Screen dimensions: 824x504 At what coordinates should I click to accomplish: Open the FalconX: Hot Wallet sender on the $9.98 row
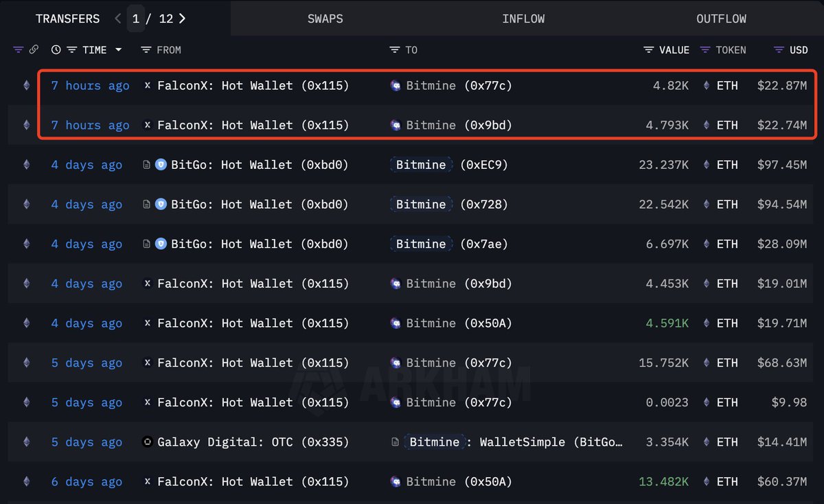253,402
